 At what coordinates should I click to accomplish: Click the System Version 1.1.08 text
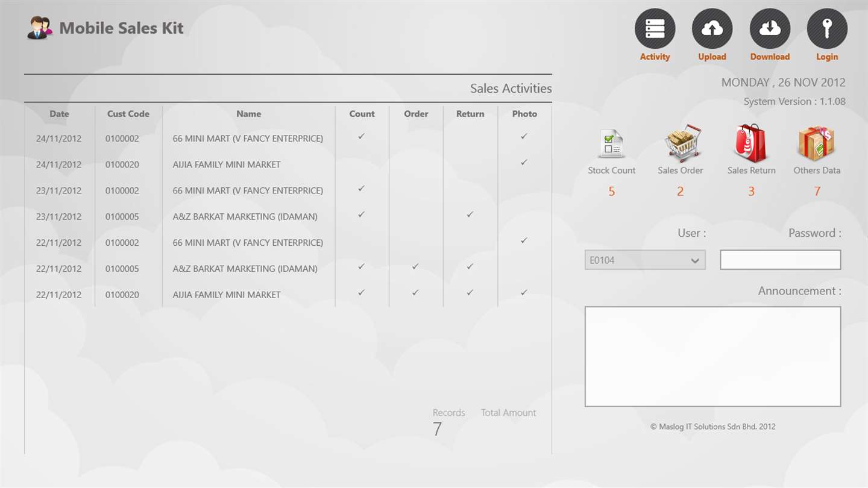[x=794, y=101]
